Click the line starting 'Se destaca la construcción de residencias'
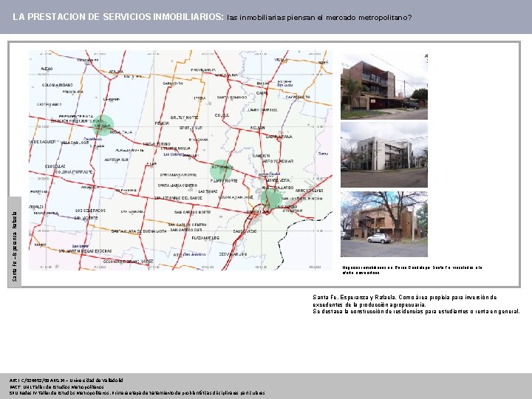 tap(416, 312)
